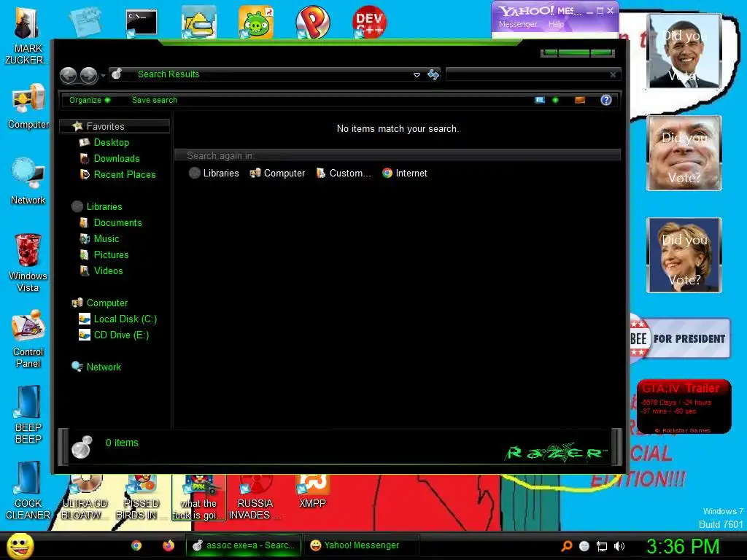Image resolution: width=747 pixels, height=560 pixels.
Task: Click the address bar Search Results text
Action: 169,74
